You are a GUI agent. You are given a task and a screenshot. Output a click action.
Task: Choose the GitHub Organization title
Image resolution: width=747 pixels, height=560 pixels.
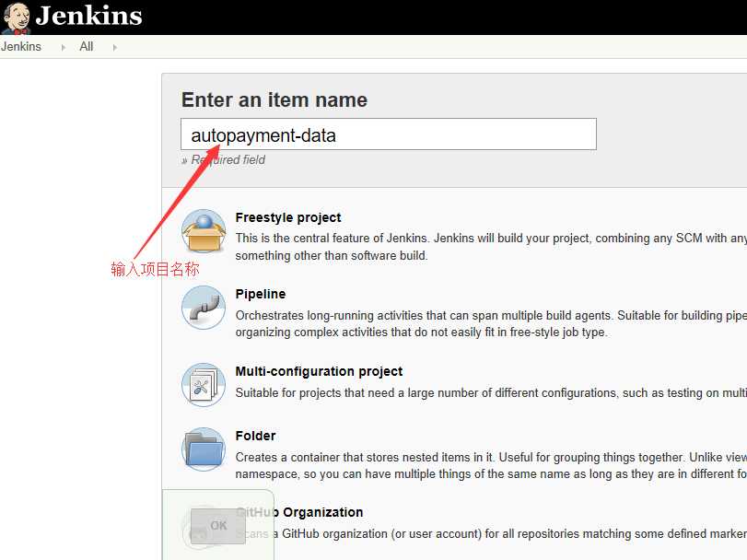coord(299,512)
